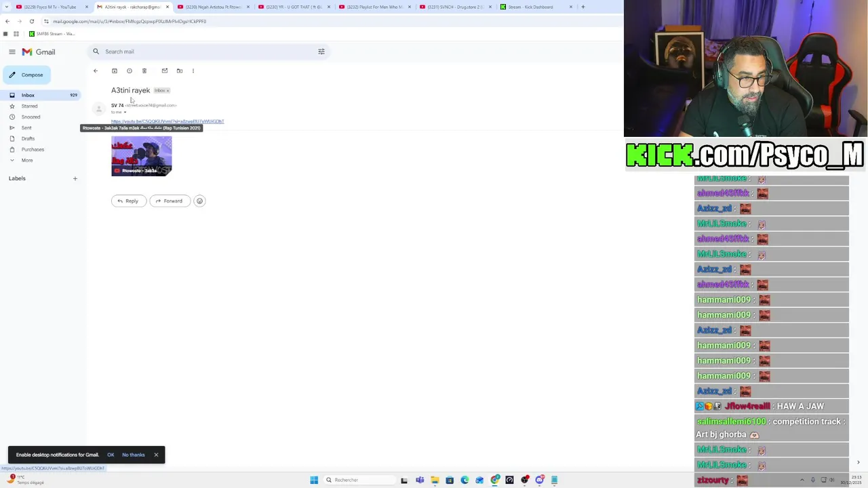
Task: Expand the More section in the sidebar
Action: coord(27,160)
